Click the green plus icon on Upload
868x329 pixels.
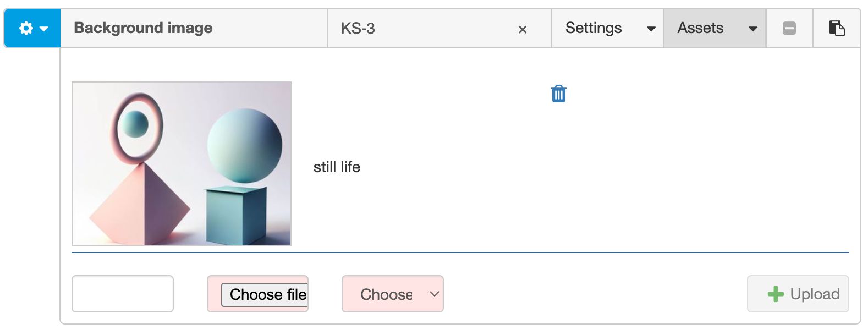click(776, 294)
